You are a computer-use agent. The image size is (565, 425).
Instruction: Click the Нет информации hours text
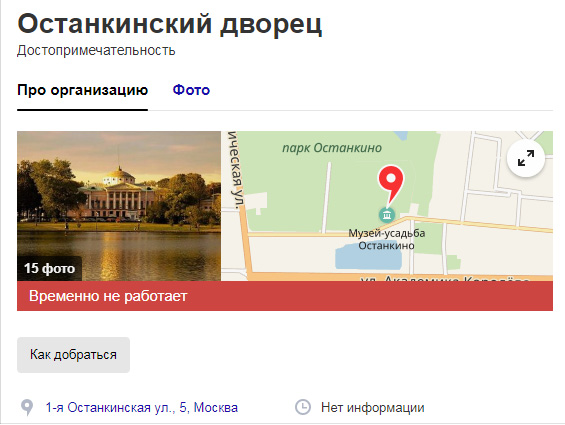point(373,408)
